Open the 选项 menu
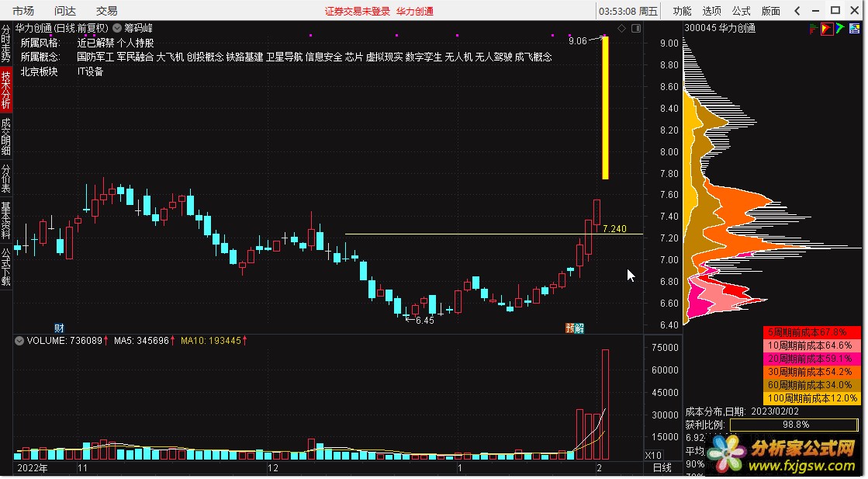Screen dimensions: 868x479 [711, 11]
